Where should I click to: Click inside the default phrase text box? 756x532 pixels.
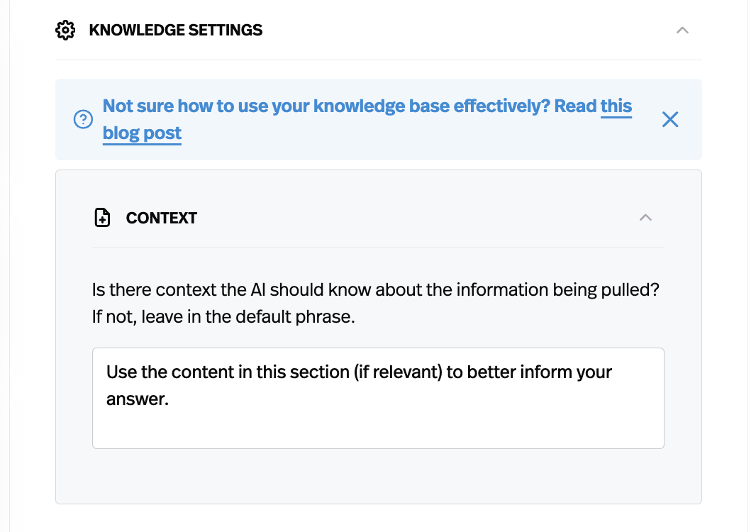tap(378, 397)
